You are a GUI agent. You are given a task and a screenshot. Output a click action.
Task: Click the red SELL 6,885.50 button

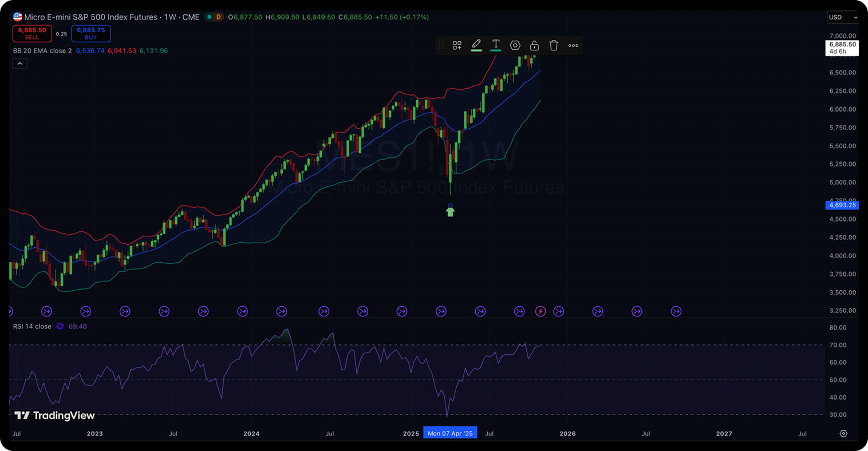[x=32, y=33]
